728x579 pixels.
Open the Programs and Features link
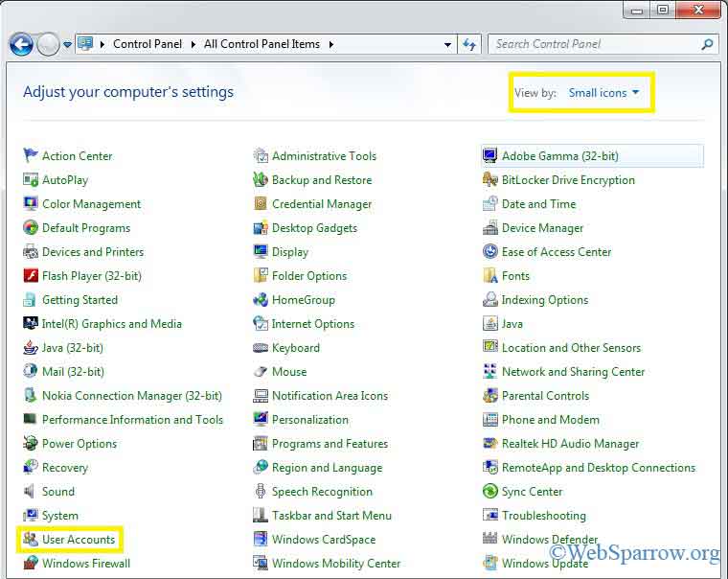pyautogui.click(x=330, y=444)
